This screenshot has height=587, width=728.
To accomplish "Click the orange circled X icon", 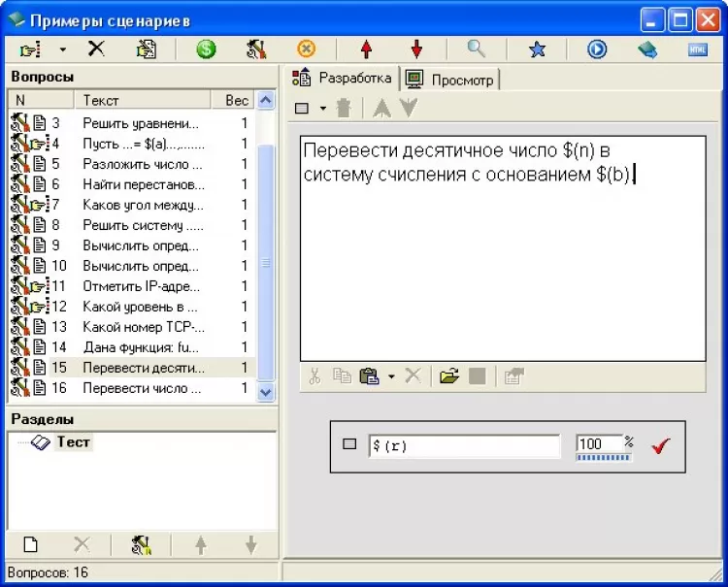I will pos(306,49).
